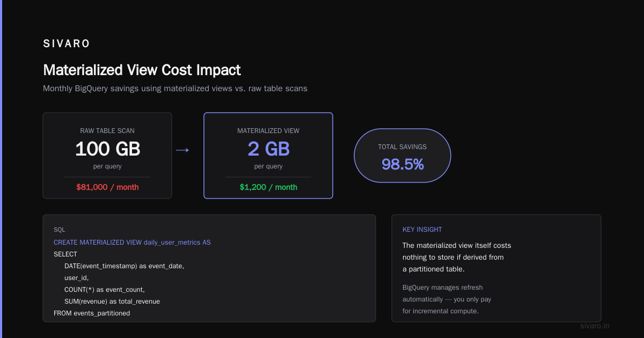Click 'per query' under 100 GB
The image size is (644, 338).
(x=107, y=166)
